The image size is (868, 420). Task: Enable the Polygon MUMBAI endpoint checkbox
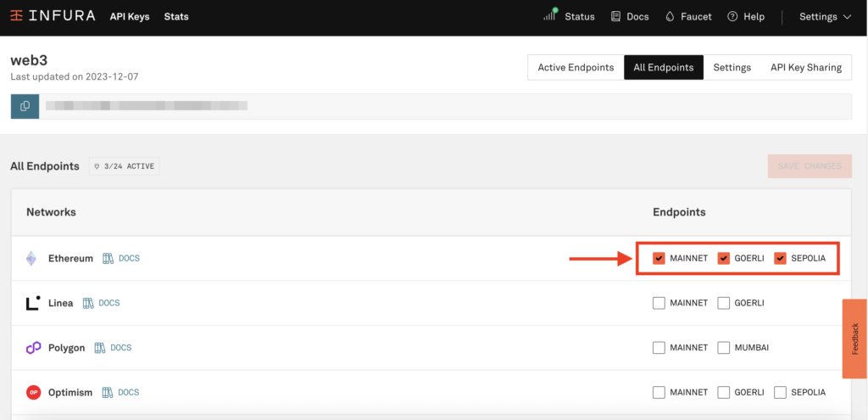723,348
